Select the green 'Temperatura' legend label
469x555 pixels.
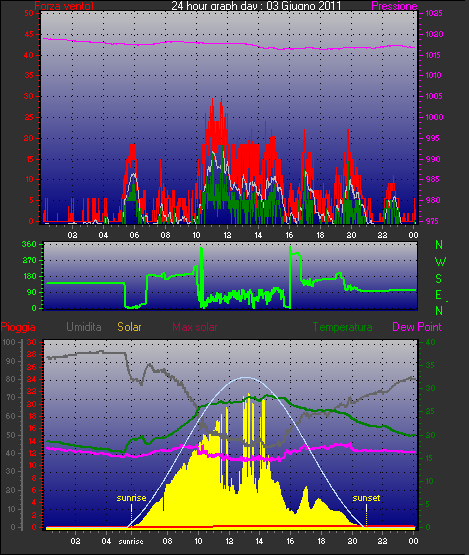342,327
